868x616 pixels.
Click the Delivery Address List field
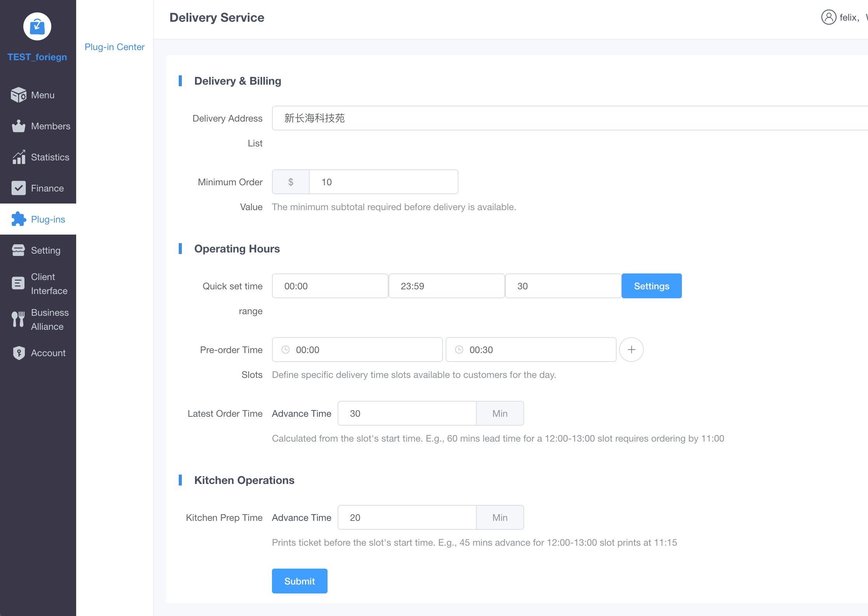[570, 118]
